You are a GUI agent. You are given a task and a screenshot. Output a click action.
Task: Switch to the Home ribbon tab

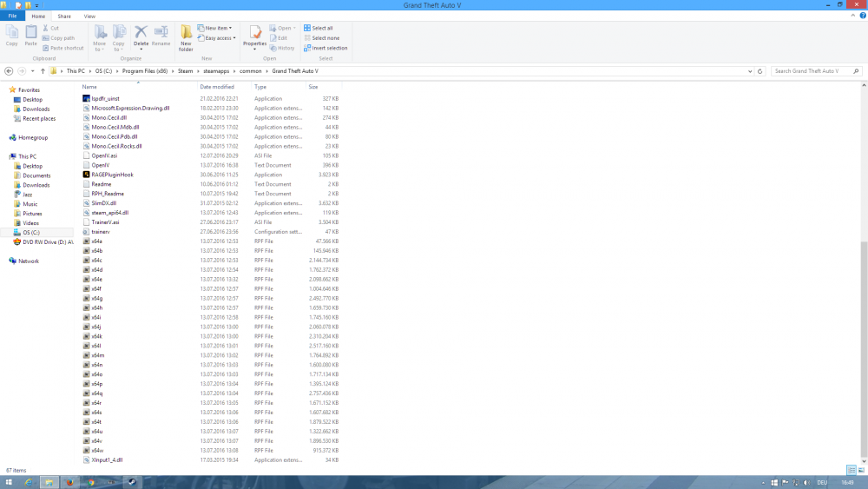point(38,16)
